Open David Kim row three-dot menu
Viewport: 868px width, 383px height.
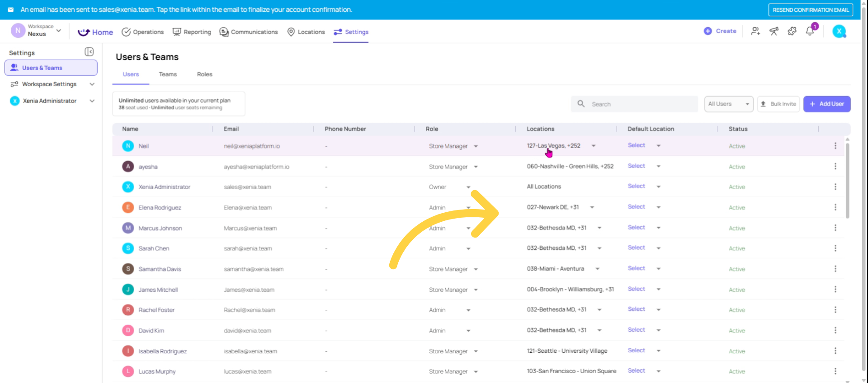pos(835,330)
